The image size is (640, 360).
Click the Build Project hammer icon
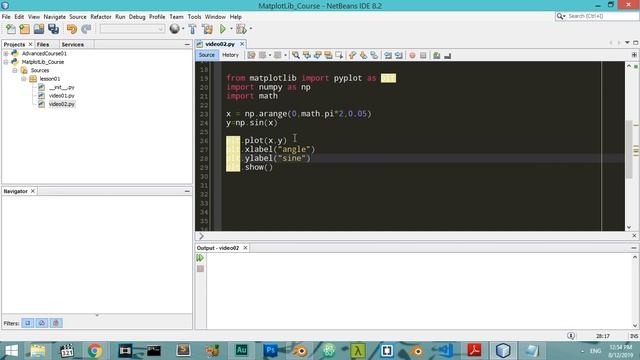192,29
